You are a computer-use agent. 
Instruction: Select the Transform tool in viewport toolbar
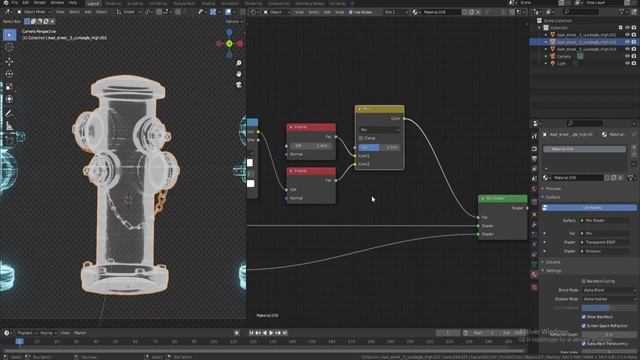click(x=9, y=99)
